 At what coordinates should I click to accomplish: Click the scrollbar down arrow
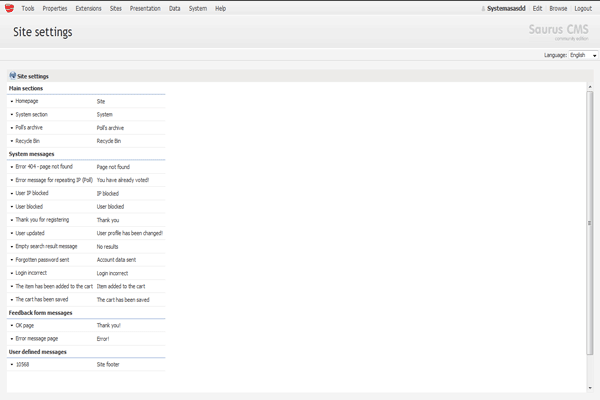[590, 388]
